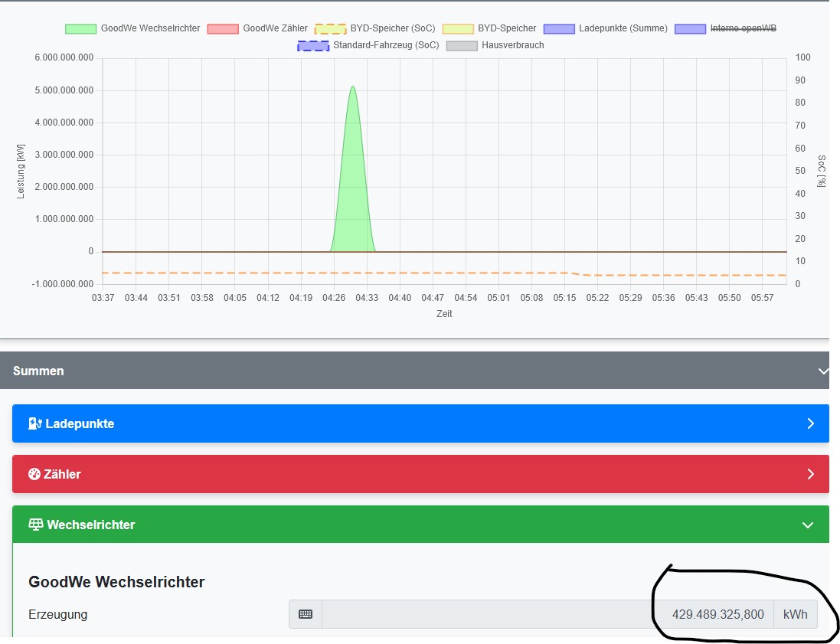Click the GoodWe Wechselrichter heading
The height and width of the screenshot is (644, 840).
[x=116, y=582]
